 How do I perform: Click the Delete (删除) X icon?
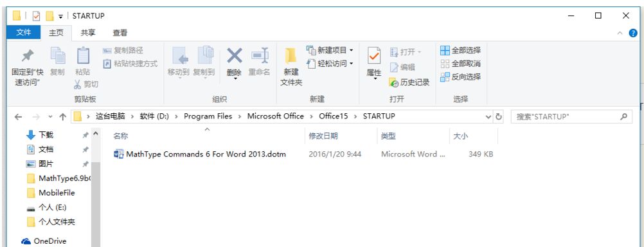[x=235, y=55]
